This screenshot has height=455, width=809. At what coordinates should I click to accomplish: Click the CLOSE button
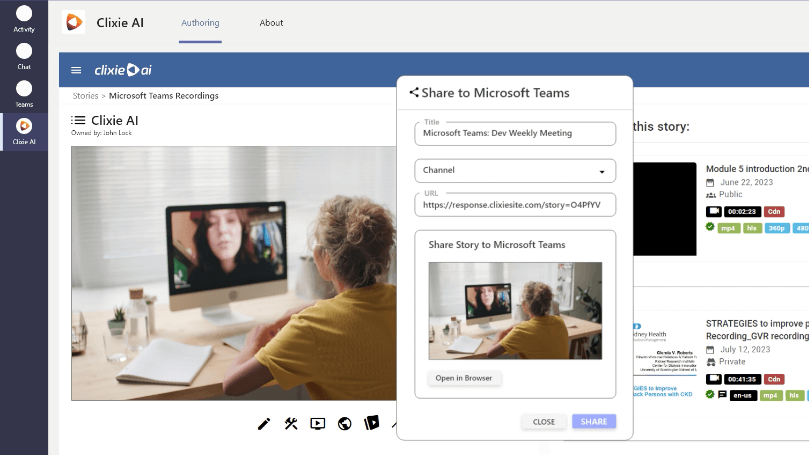click(x=544, y=421)
